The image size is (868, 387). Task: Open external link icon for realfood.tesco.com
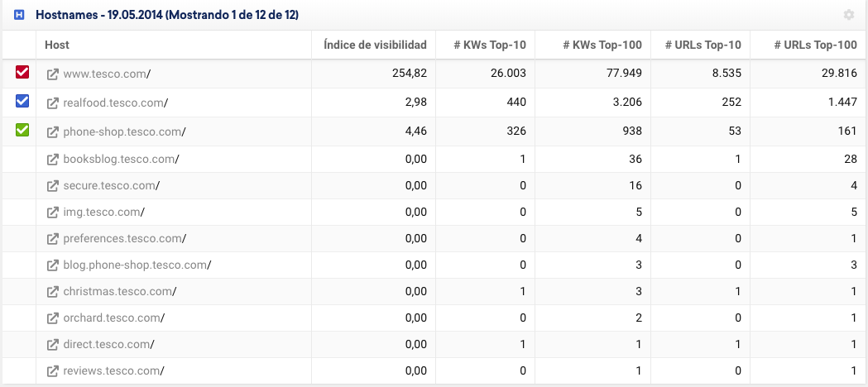tap(52, 103)
